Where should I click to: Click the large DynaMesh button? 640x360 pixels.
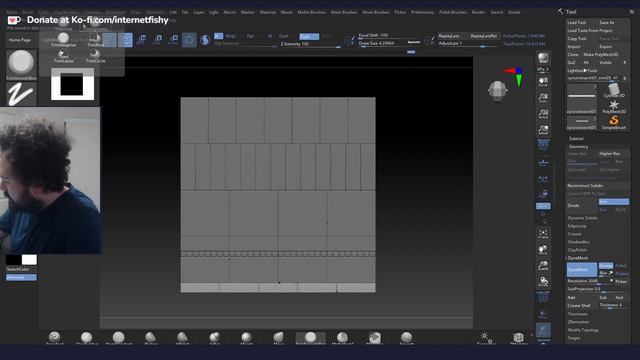(x=582, y=269)
